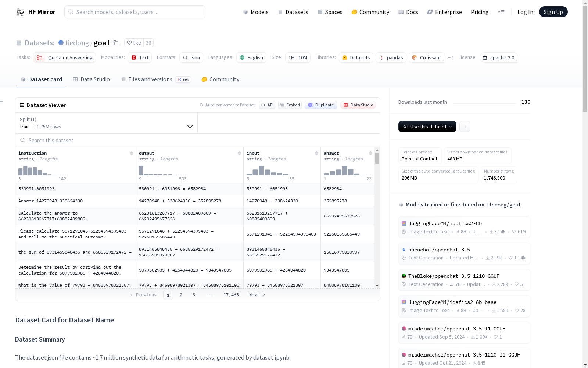Open the Auto-converted to Parquet link
The height and width of the screenshot is (368, 588).
[230, 105]
